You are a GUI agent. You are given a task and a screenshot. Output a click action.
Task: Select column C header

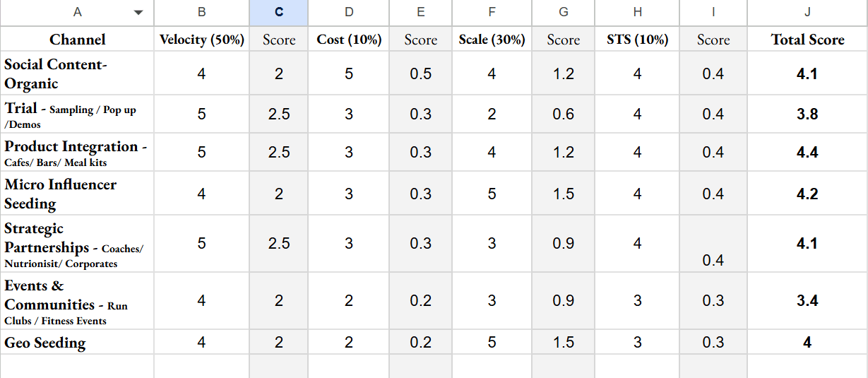(279, 13)
